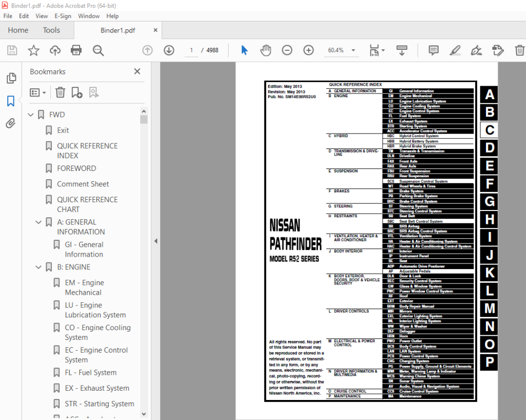Open the 60.4% zoom level dropdown
Image resolution: width=526 pixels, height=420 pixels.
point(342,50)
